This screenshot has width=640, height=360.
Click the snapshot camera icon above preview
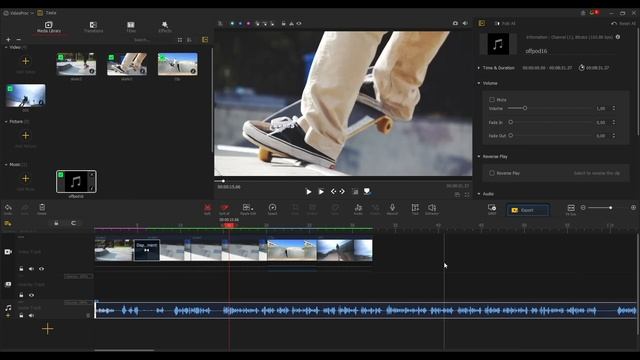455,24
